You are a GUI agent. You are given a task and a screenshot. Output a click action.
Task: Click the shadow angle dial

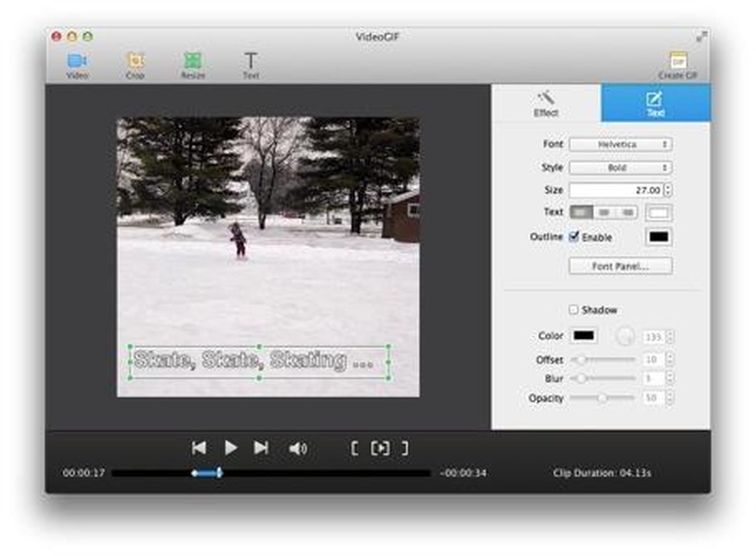625,336
